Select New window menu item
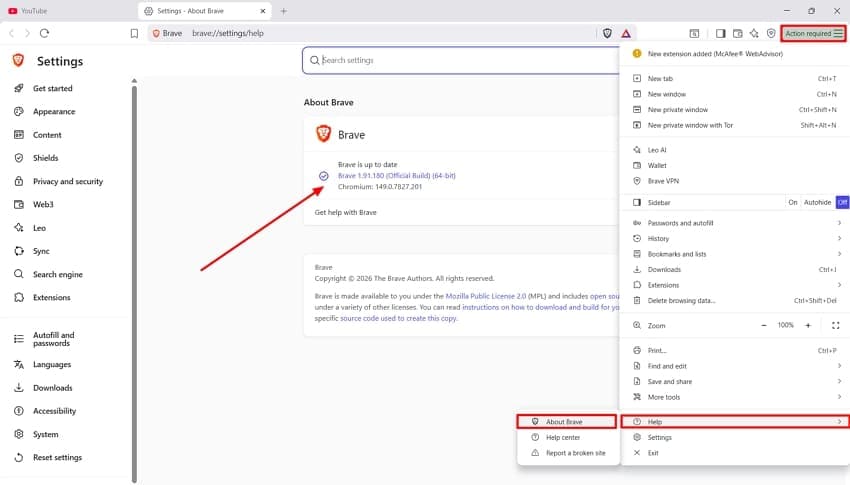The height and width of the screenshot is (485, 850). (735, 94)
